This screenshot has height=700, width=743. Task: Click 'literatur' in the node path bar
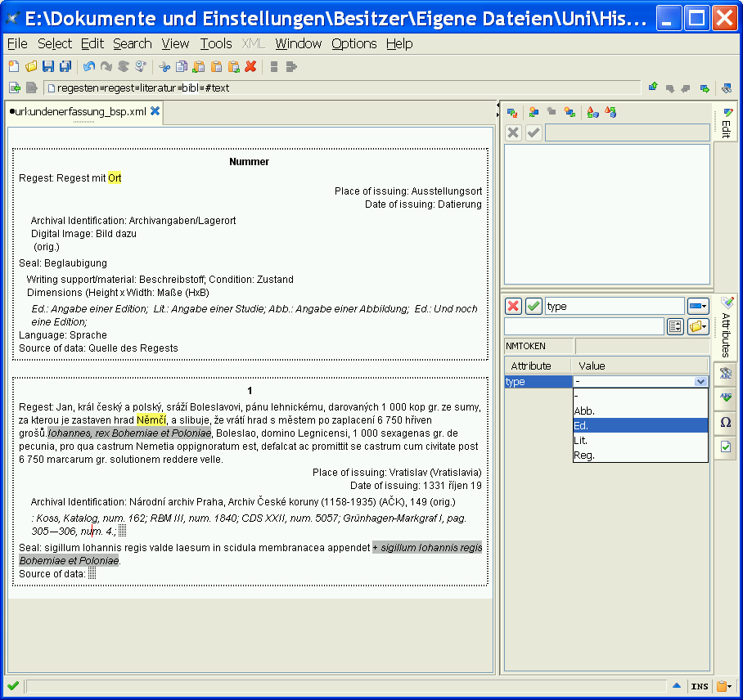(x=158, y=87)
